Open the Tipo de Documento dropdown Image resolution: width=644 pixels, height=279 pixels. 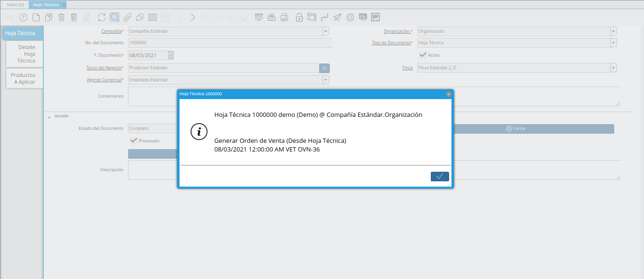613,43
